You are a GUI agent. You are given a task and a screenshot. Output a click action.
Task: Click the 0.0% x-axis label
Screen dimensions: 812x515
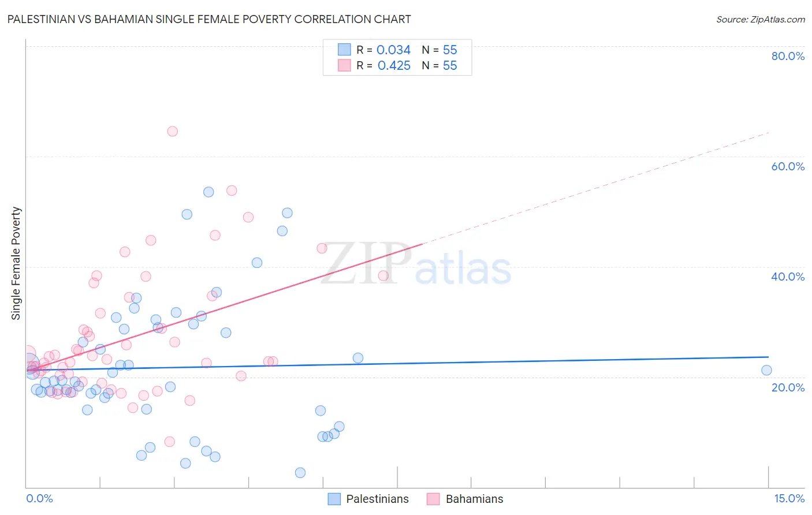[39, 498]
